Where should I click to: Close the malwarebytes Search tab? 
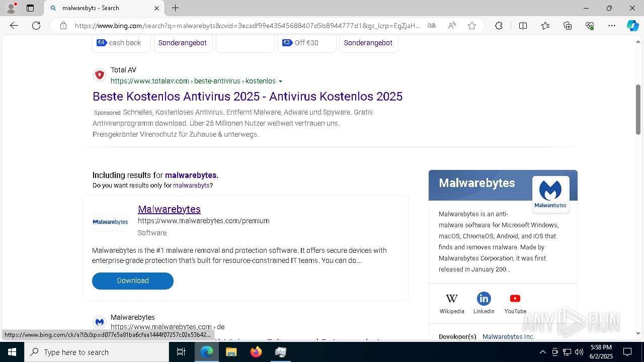click(x=156, y=8)
